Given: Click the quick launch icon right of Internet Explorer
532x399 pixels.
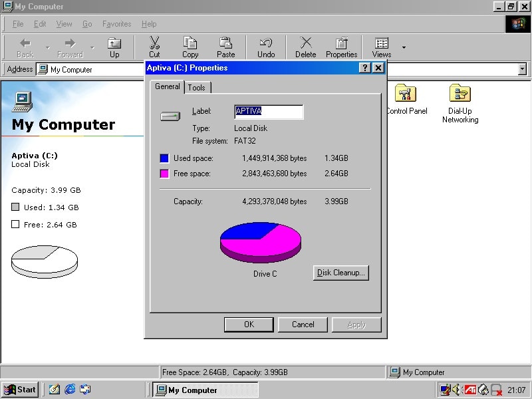Looking at the screenshot, I should [85, 389].
